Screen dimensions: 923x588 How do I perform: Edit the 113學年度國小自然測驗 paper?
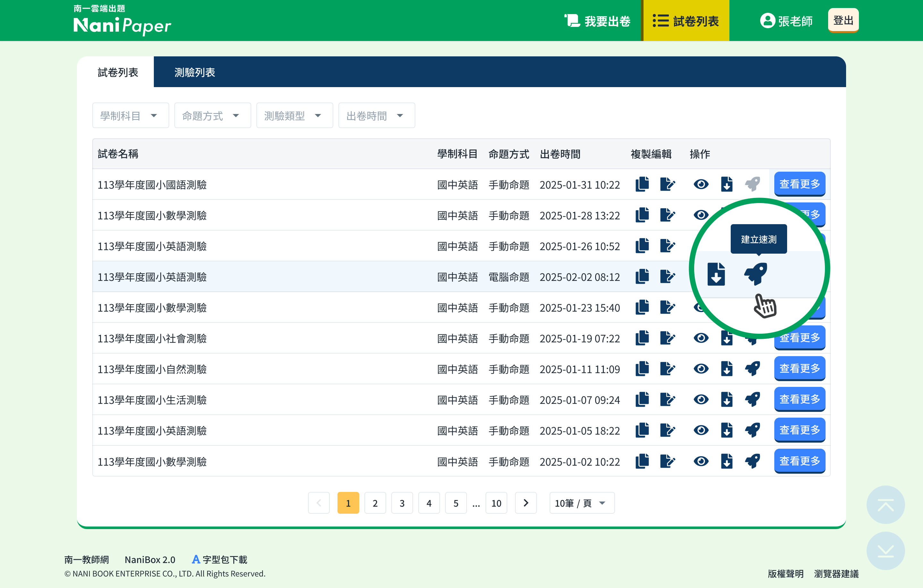pos(667,369)
